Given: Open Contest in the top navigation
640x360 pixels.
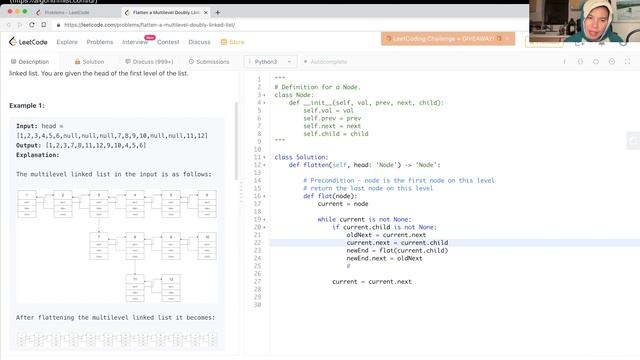Looking at the screenshot, I should (168, 42).
